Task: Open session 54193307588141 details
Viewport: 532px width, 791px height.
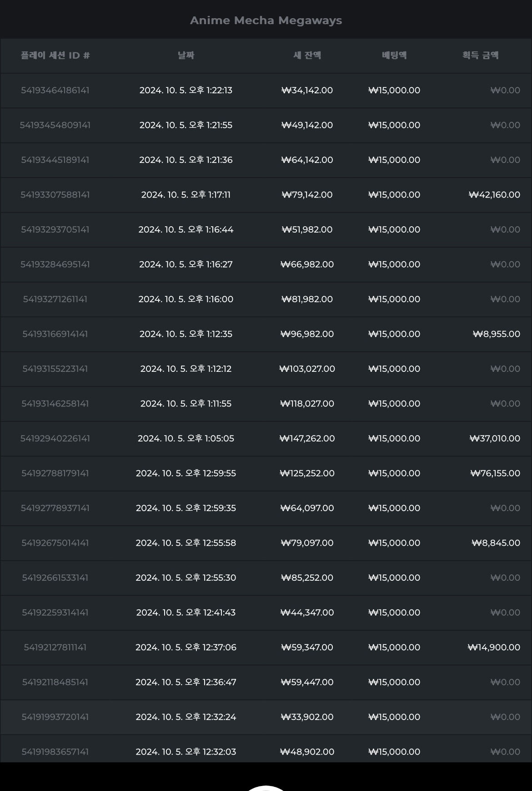Action: (x=55, y=195)
